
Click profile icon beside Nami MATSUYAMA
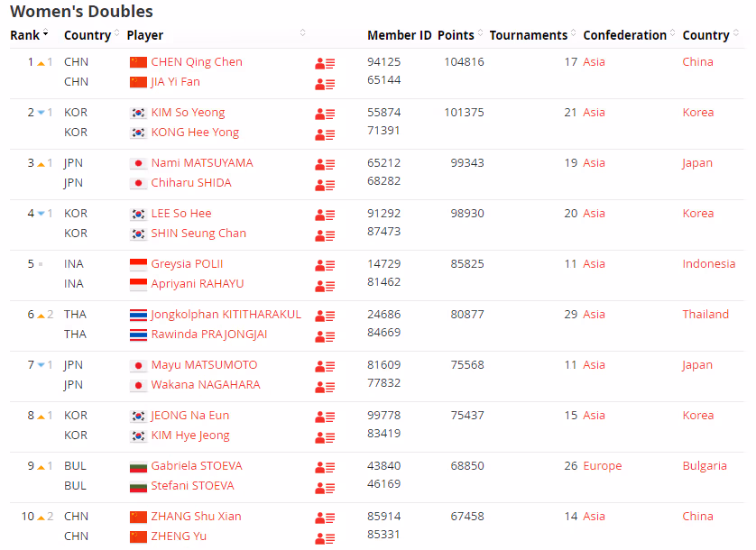[325, 165]
